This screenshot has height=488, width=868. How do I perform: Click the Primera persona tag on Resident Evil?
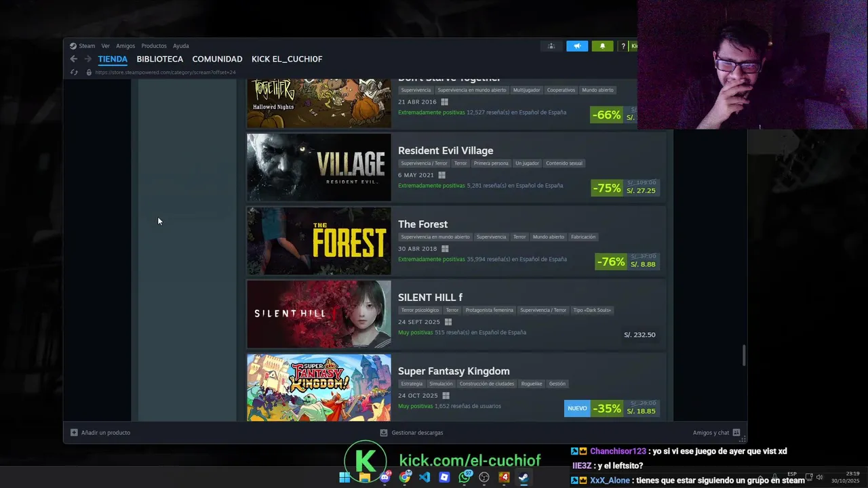click(491, 163)
